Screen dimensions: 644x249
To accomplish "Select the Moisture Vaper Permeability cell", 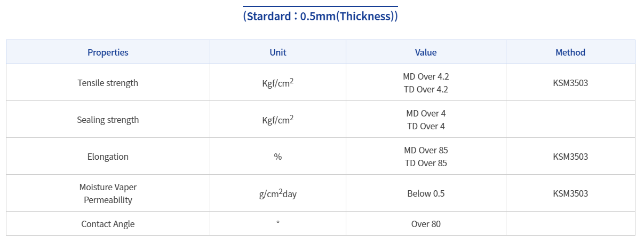I will [x=108, y=193].
